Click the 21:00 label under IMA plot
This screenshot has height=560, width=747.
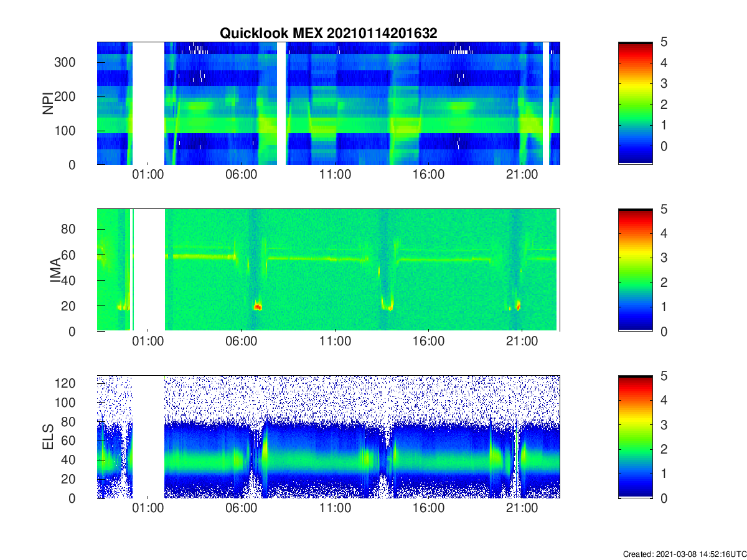click(x=522, y=342)
